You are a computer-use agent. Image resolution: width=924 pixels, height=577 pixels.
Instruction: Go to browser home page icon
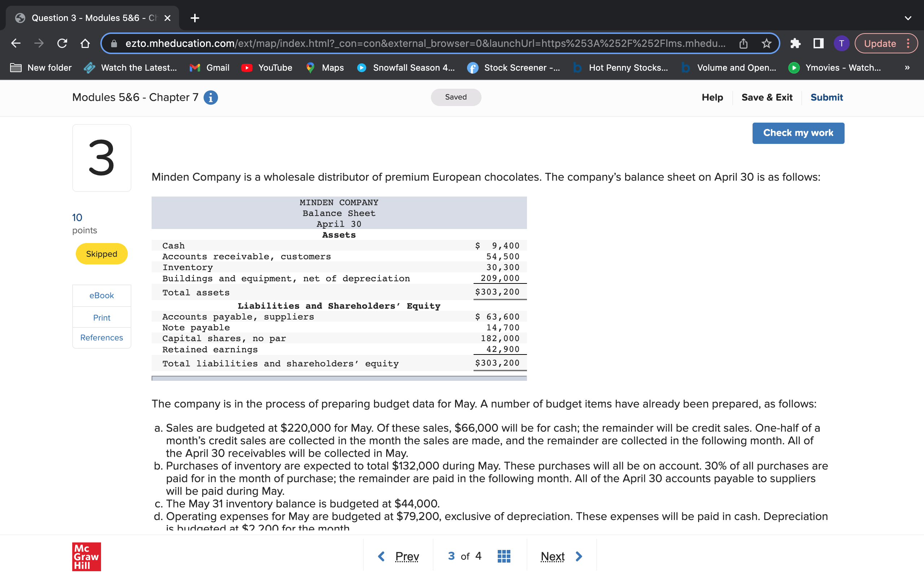[85, 44]
